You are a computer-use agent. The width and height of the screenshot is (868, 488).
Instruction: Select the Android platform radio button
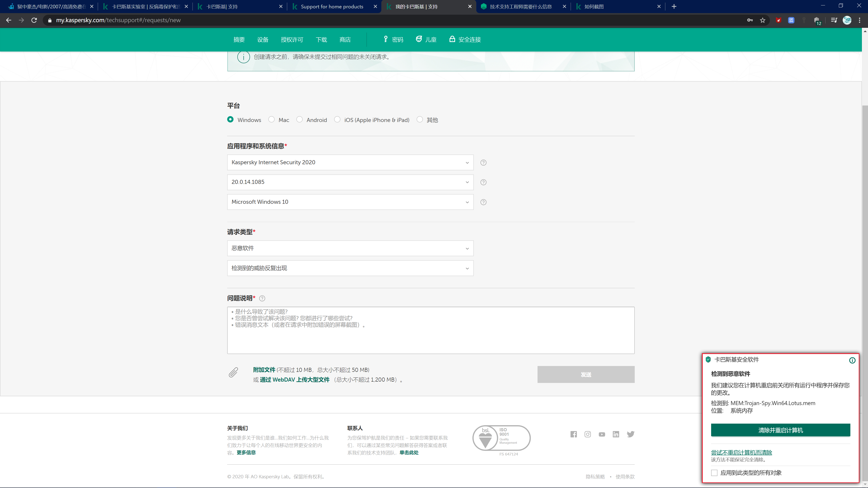click(299, 120)
